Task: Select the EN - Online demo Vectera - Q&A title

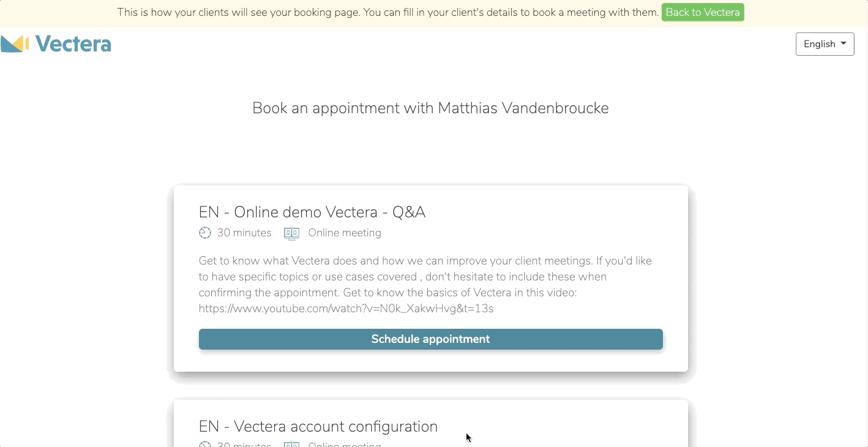Action: (x=312, y=212)
